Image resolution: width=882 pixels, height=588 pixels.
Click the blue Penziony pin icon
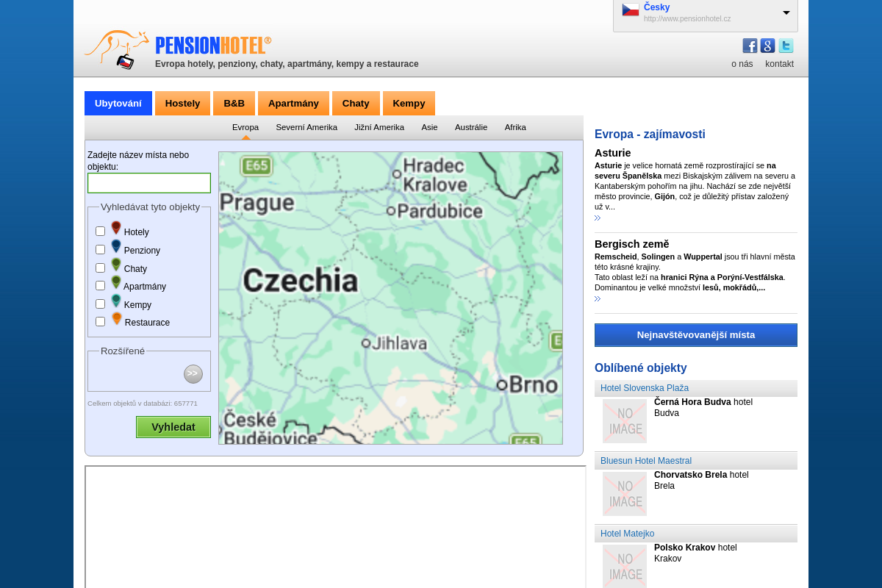click(116, 246)
